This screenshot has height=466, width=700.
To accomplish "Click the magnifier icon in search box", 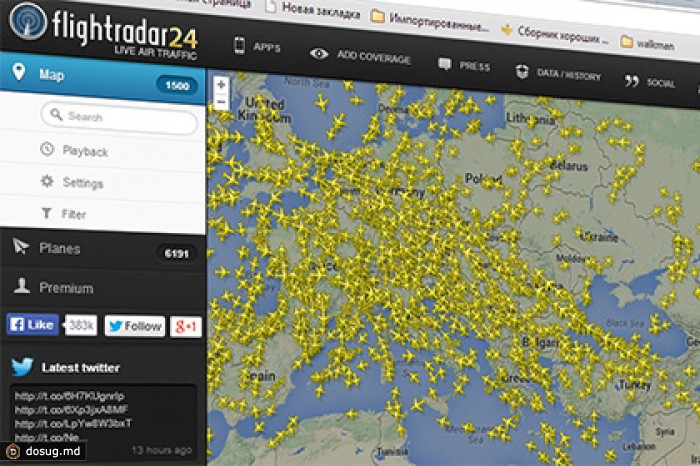I will point(56,114).
